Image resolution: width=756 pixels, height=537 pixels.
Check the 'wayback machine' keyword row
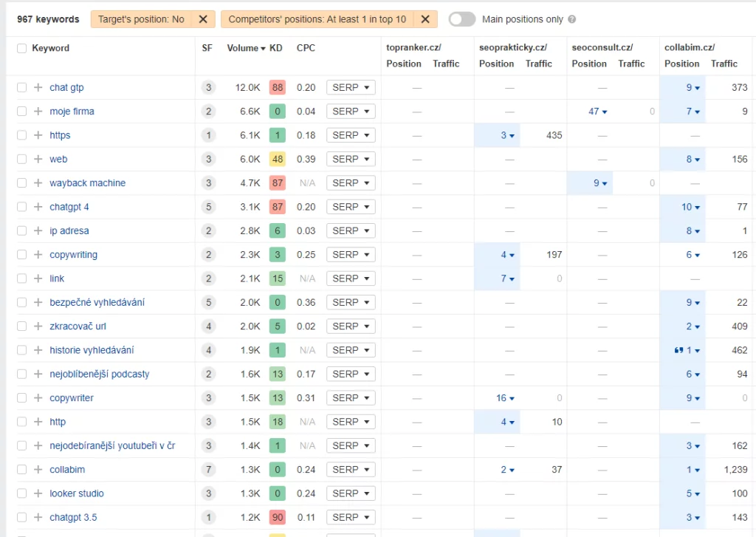pos(21,183)
